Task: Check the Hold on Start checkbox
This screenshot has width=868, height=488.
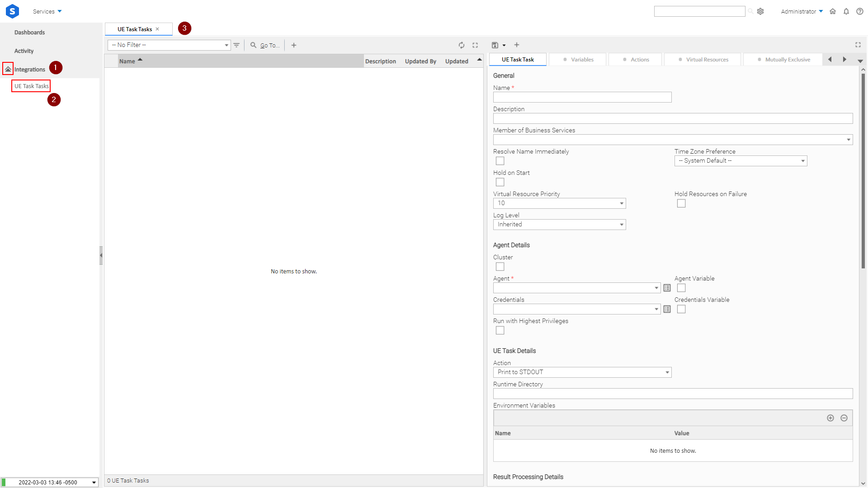Action: 500,182
